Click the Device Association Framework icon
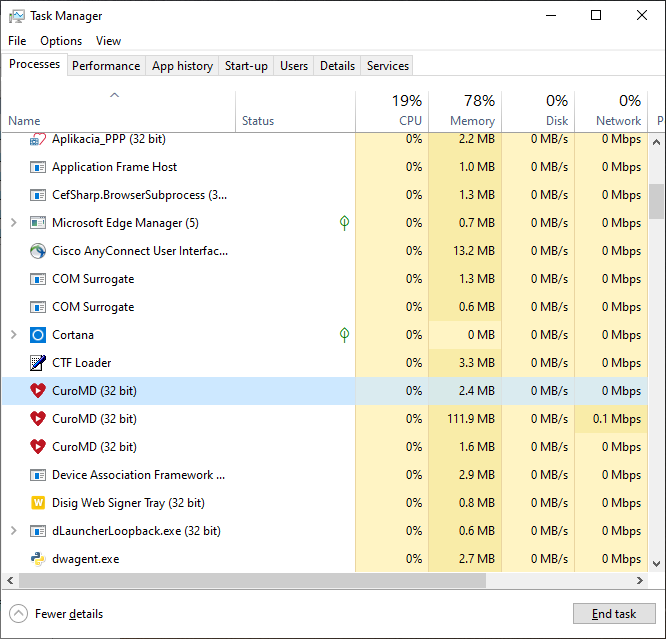Viewport: 666px width, 639px height. 38,475
